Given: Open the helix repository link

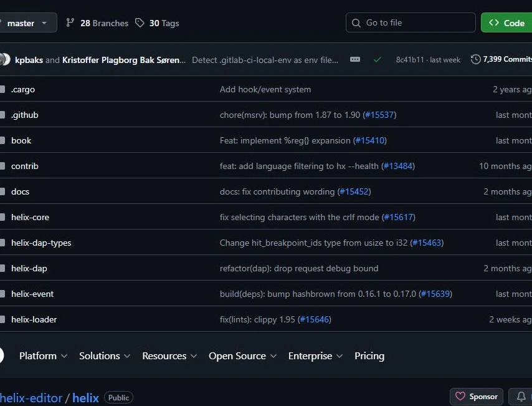Looking at the screenshot, I should 85,398.
